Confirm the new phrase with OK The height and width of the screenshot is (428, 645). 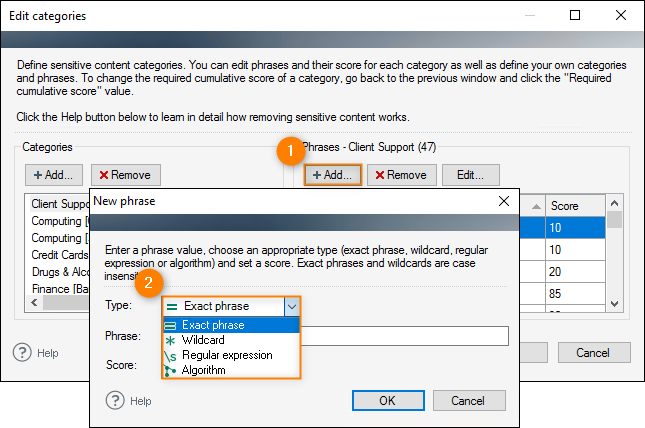click(388, 400)
